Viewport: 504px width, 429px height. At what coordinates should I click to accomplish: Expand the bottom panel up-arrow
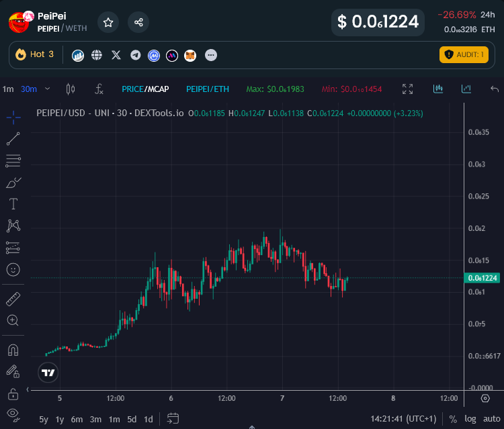252,427
